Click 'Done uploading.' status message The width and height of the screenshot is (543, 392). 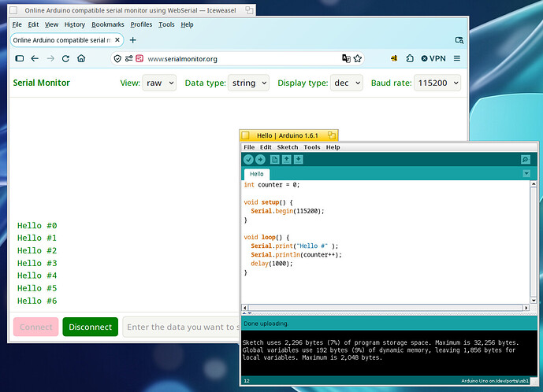[x=266, y=324]
